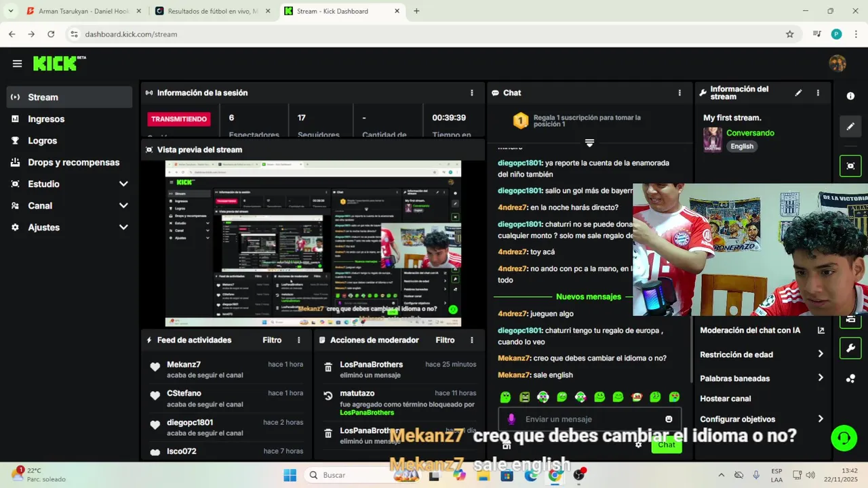This screenshot has width=868, height=488.
Task: Click the connected-nodes icon in right sidebar
Action: tap(850, 379)
